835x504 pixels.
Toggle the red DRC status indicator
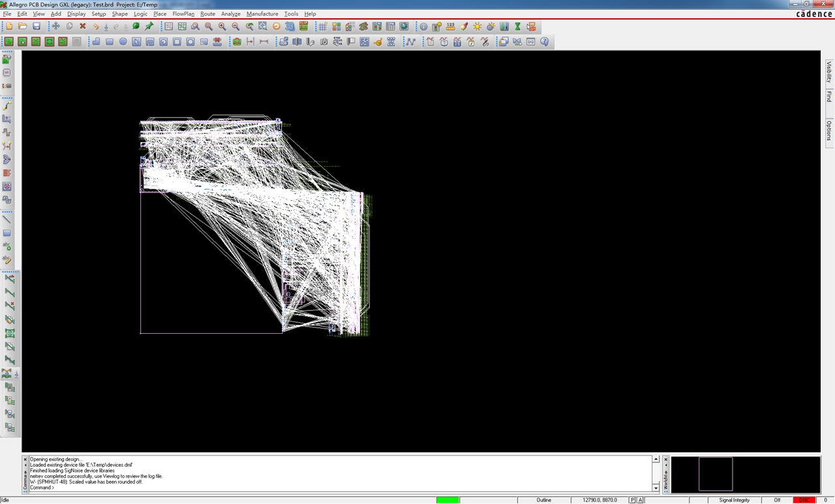(804, 500)
